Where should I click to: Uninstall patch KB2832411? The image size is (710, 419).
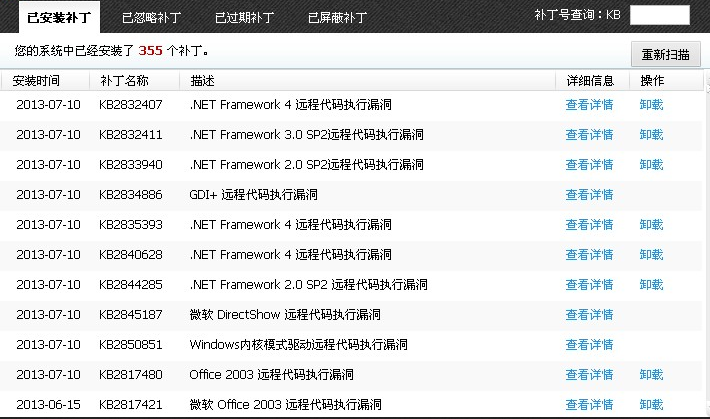coord(651,135)
